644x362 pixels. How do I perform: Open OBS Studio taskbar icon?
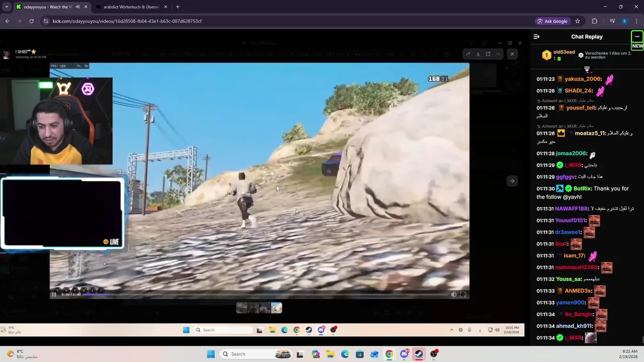434,354
